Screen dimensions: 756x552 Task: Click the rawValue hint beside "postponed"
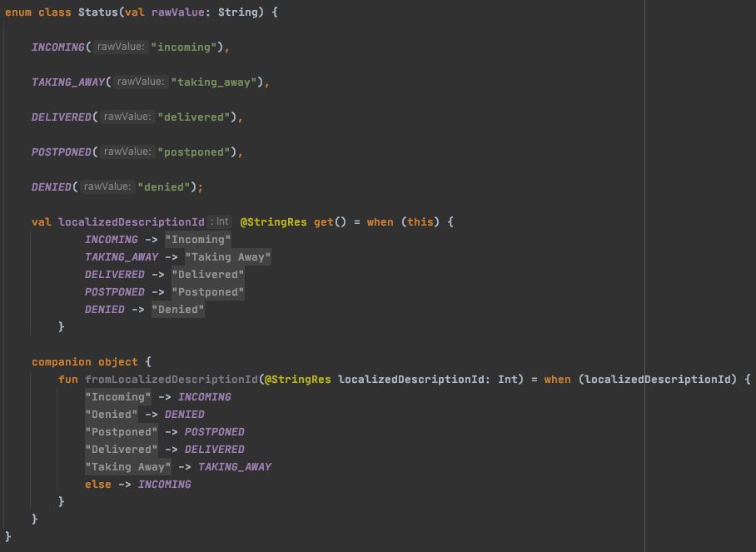(x=127, y=152)
